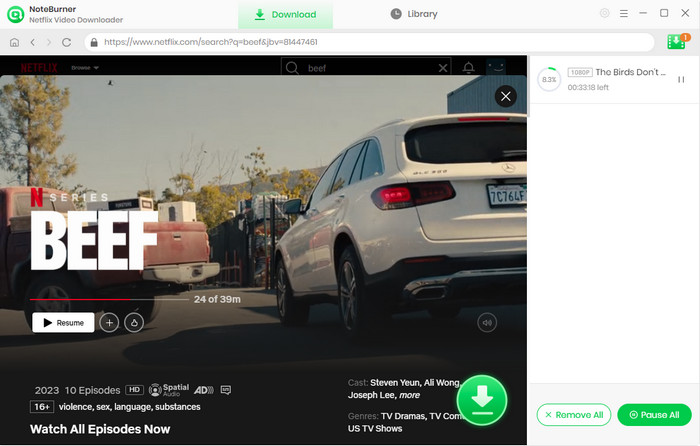The width and height of the screenshot is (700, 446).
Task: Close the BEEF details popup
Action: tap(505, 96)
